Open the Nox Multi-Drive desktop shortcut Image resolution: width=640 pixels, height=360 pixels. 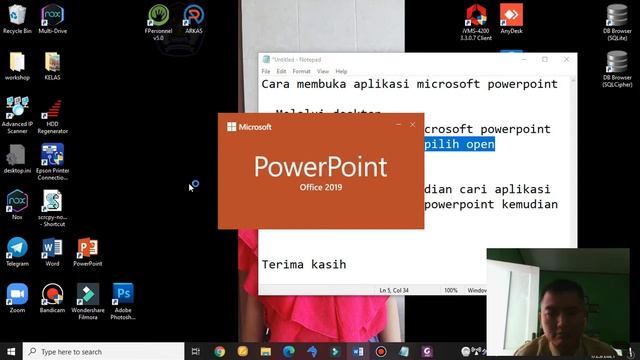[x=53, y=19]
